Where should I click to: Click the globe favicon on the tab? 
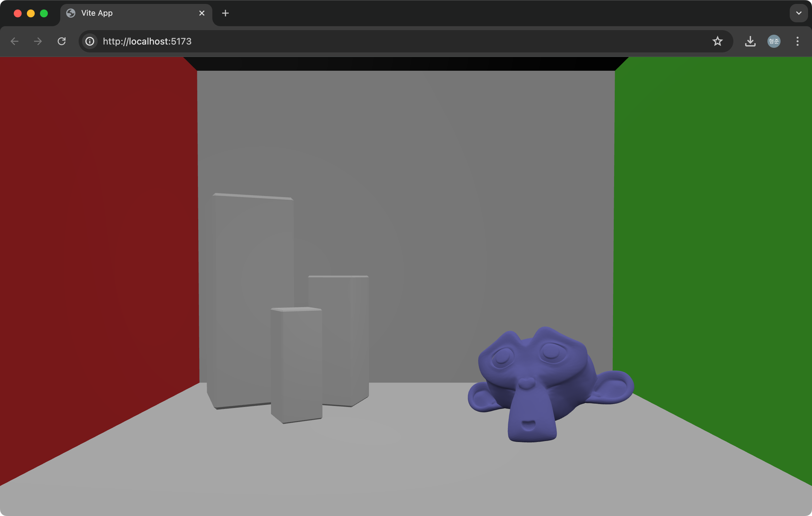[71, 13]
